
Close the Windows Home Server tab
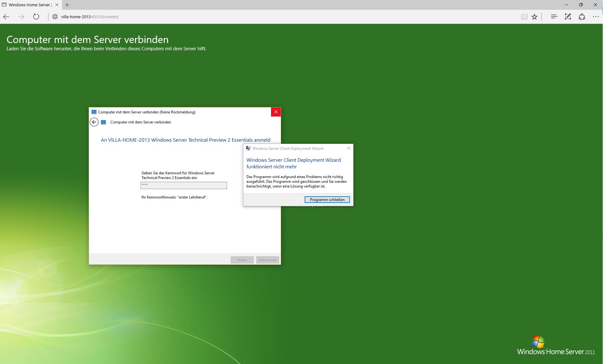coord(57,5)
